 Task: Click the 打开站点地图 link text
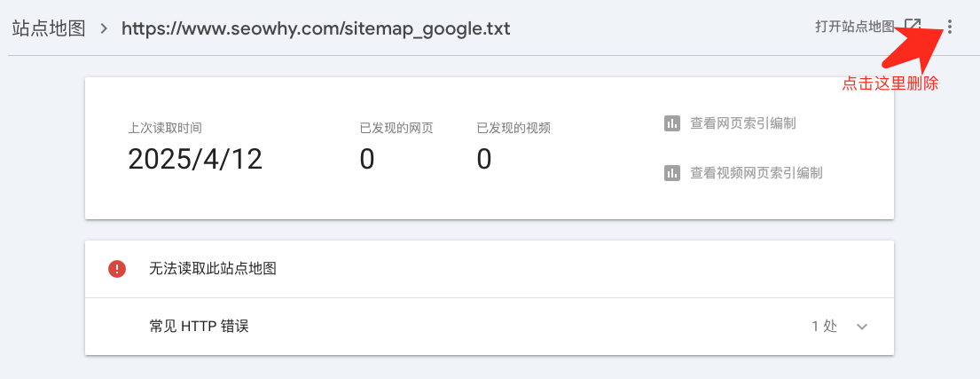click(854, 27)
